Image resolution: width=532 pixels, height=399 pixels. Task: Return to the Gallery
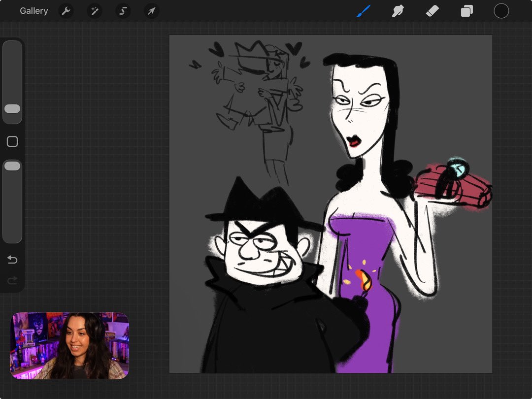33,11
